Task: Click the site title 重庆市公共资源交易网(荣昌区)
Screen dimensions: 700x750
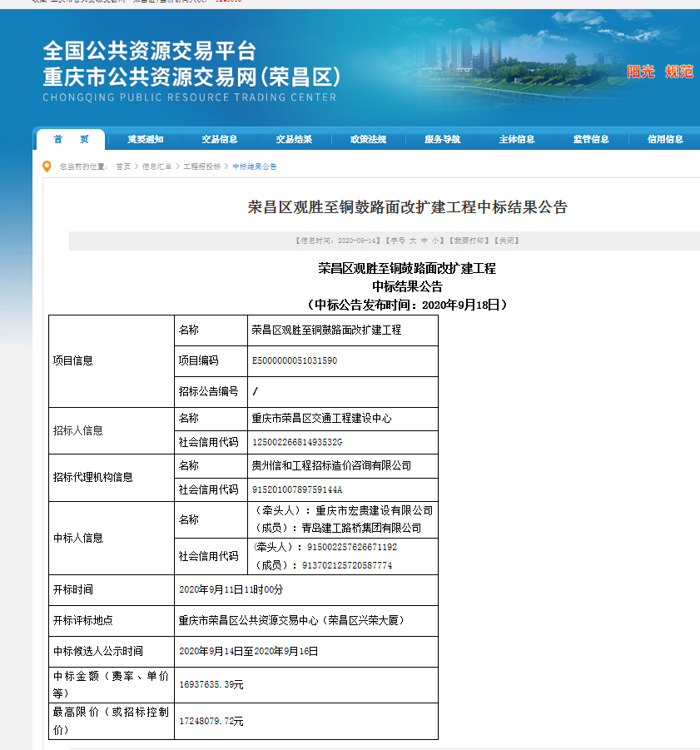Action: click(x=191, y=77)
